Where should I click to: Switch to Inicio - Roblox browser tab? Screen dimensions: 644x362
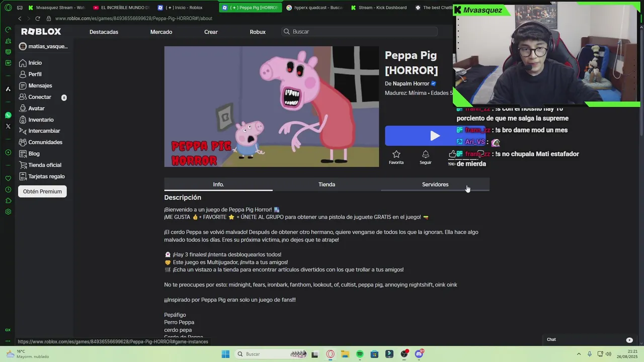185,8
